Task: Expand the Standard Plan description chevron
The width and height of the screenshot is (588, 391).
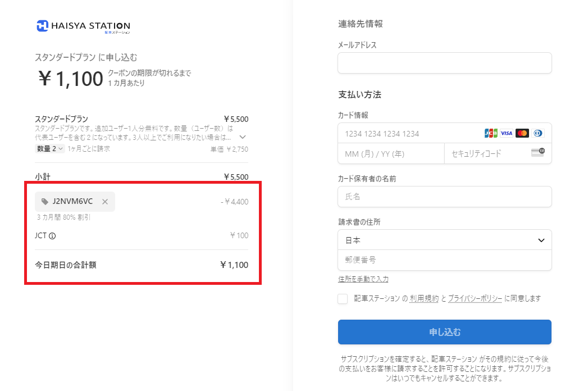Action: pyautogui.click(x=243, y=137)
